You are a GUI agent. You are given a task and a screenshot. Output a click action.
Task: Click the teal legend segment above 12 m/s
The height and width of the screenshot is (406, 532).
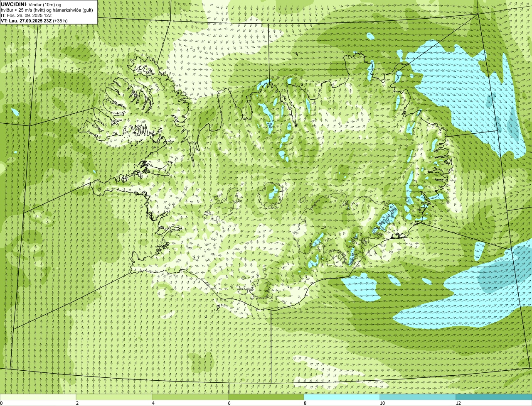point(494,397)
